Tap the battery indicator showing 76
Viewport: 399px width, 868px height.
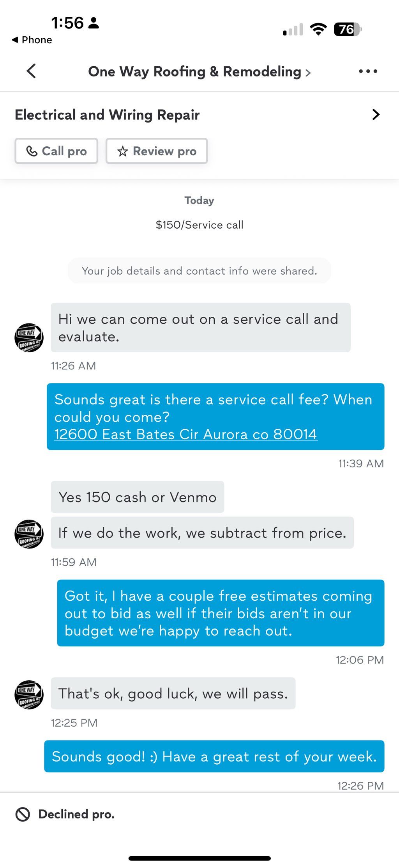coord(348,29)
